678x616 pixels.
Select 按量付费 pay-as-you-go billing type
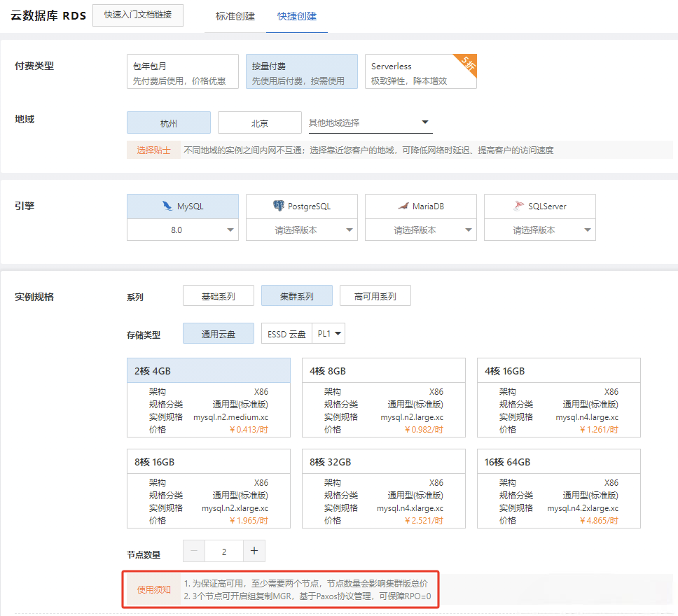point(302,71)
